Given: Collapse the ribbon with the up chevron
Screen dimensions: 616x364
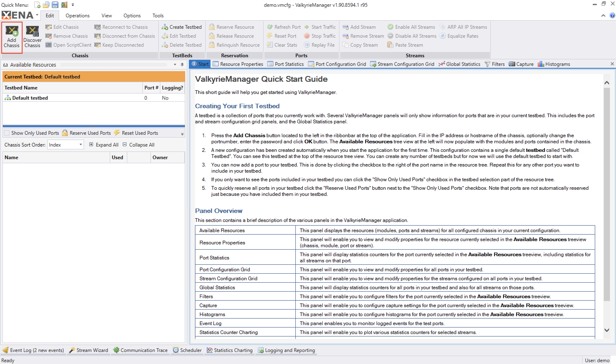Looking at the screenshot, I should pos(603,15).
